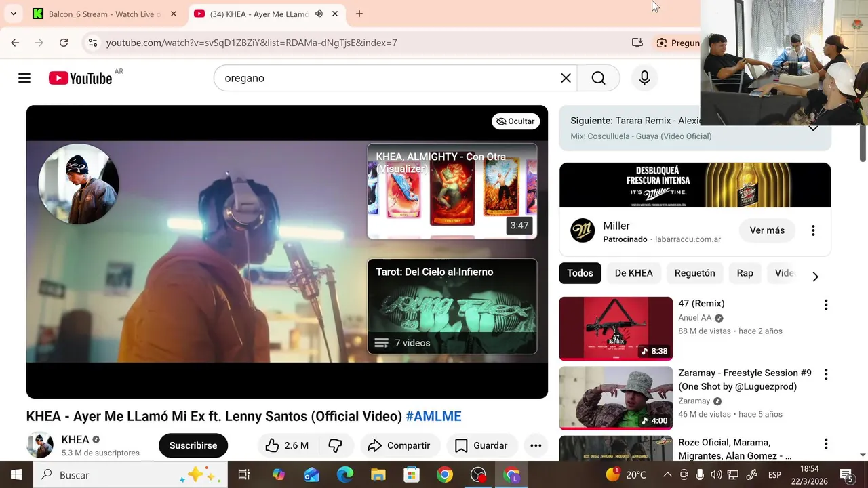Image resolution: width=868 pixels, height=488 pixels.
Task: Click the #AMLME hashtag link
Action: coord(433,416)
